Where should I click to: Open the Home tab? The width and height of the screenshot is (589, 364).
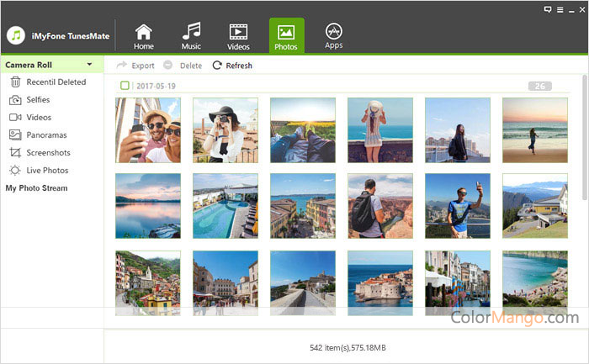tap(144, 36)
